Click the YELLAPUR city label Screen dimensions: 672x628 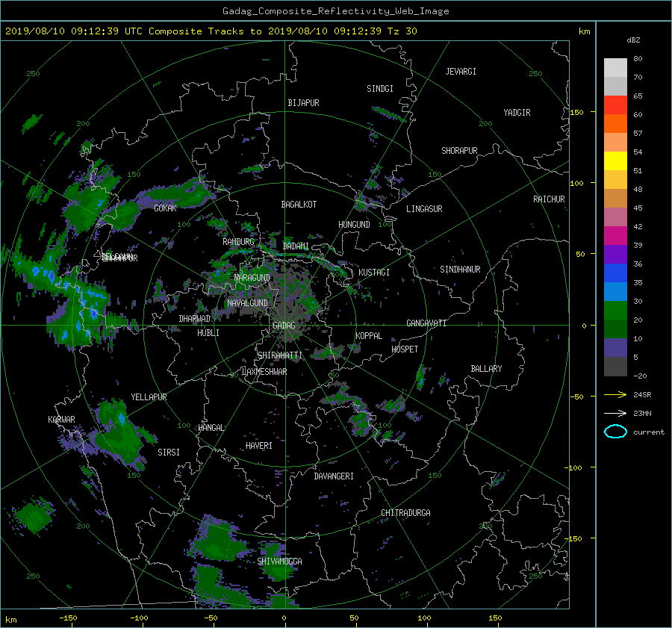pos(149,397)
